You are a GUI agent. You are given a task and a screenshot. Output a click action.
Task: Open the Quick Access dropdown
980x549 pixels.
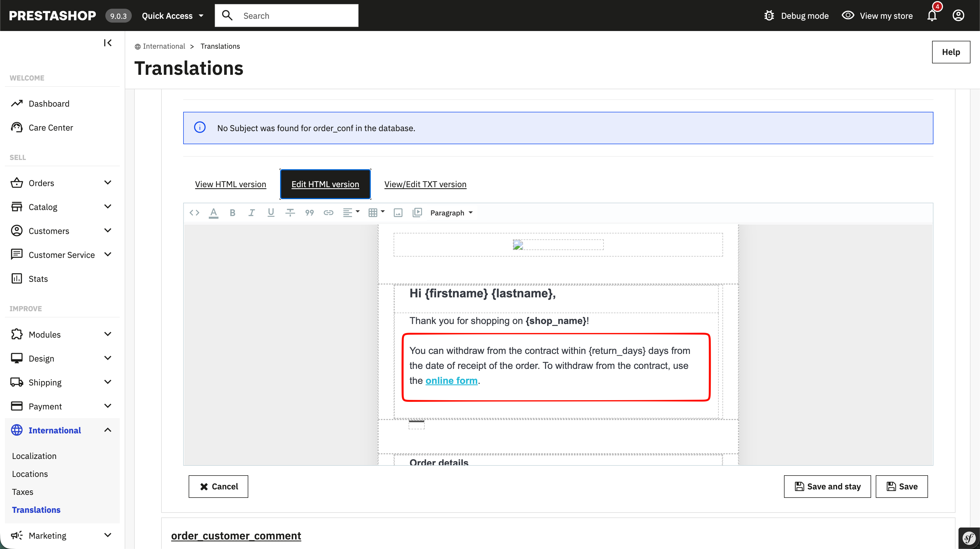point(173,16)
